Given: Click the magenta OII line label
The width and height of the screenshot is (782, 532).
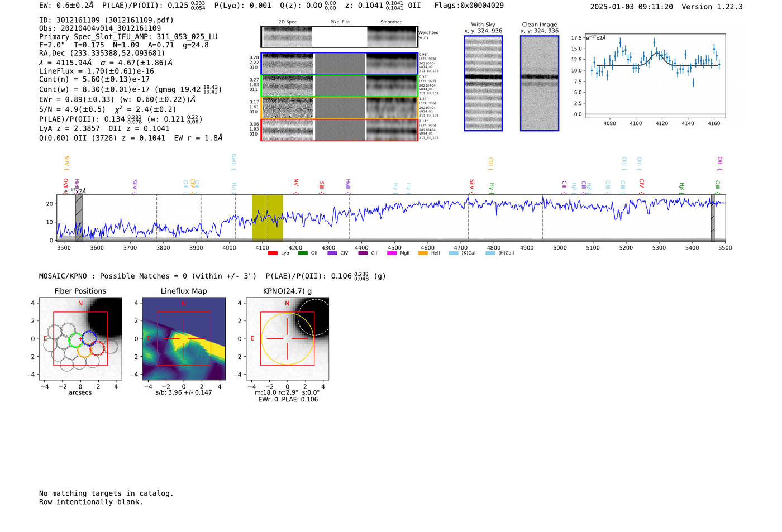Looking at the screenshot, I should tap(720, 164).
